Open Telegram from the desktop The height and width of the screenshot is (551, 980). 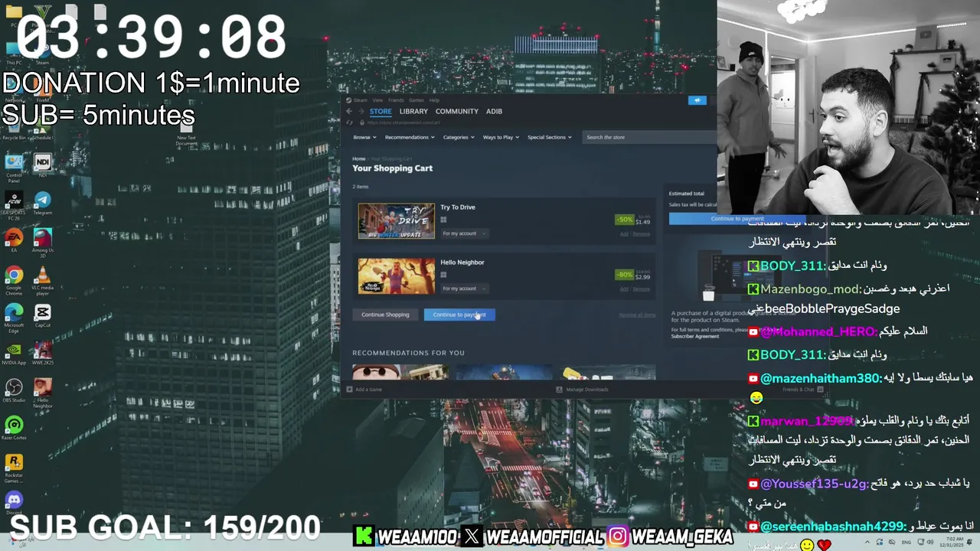[43, 204]
